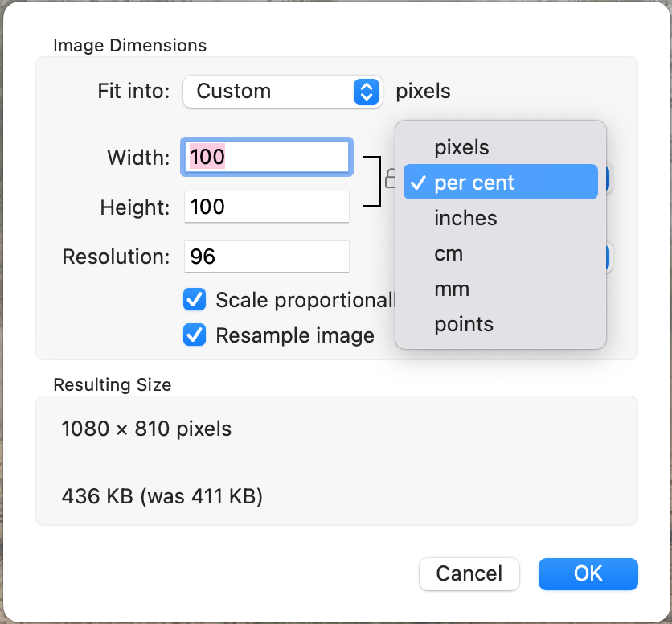Click the Resolution input field

tap(267, 257)
